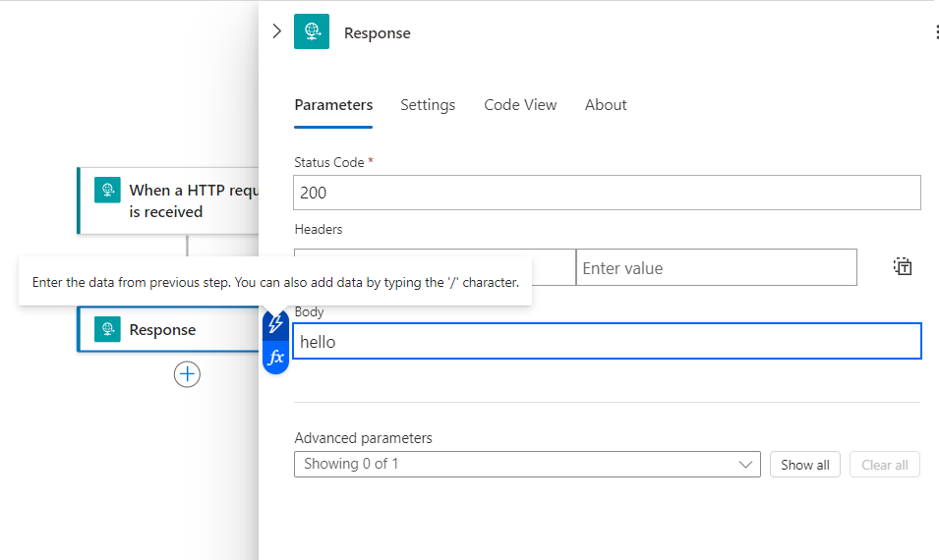Image resolution: width=939 pixels, height=560 pixels.
Task: Click the switch headers to text mode icon
Action: coord(903,266)
